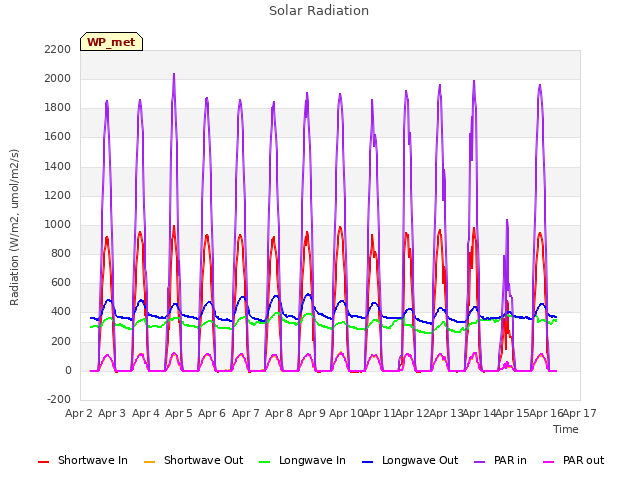The width and height of the screenshot is (640, 480).
Task: Click the Apr 7 x-axis label
Action: tap(246, 413)
